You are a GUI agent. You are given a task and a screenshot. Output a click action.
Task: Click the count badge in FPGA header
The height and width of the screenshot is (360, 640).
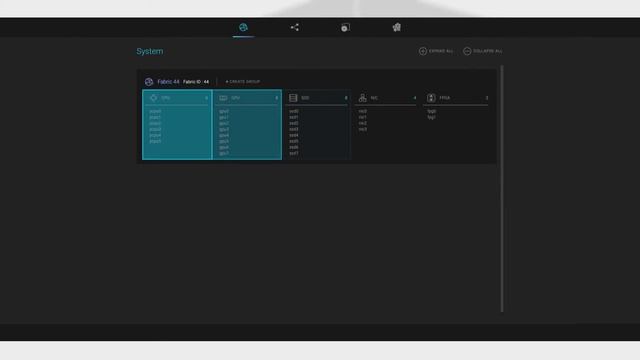pyautogui.click(x=487, y=98)
